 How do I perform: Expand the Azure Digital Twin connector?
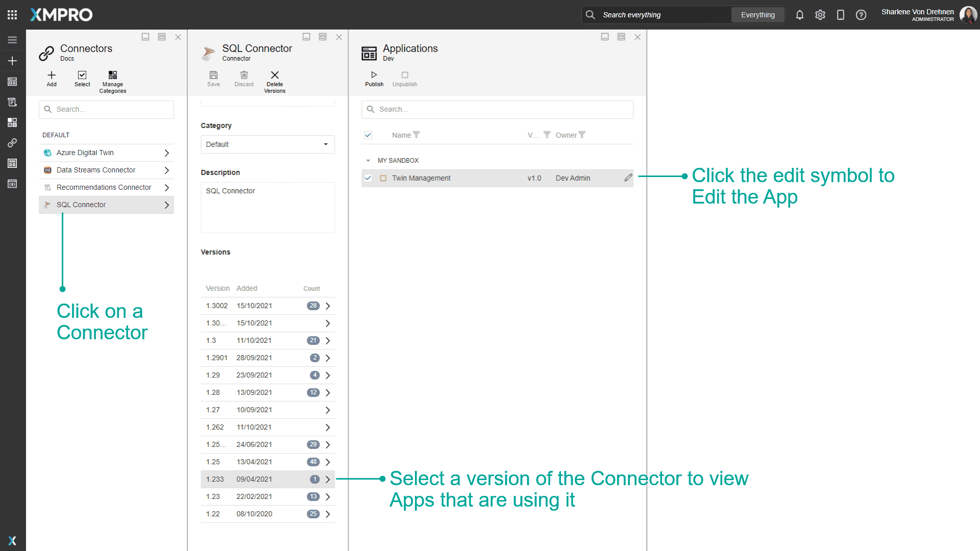pyautogui.click(x=166, y=153)
